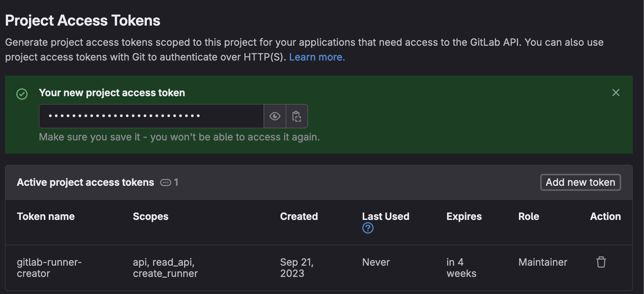Click the Role column header

tap(529, 216)
